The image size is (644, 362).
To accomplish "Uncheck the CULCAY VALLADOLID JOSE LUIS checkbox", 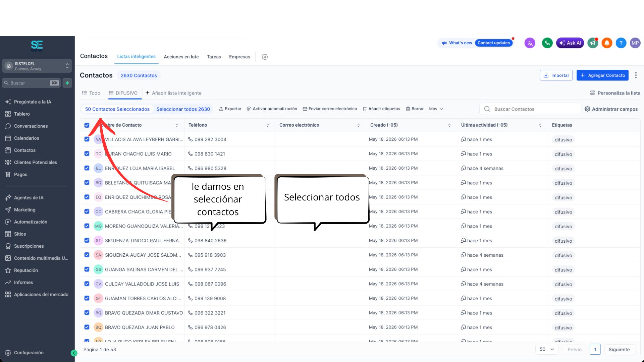I will (x=87, y=284).
